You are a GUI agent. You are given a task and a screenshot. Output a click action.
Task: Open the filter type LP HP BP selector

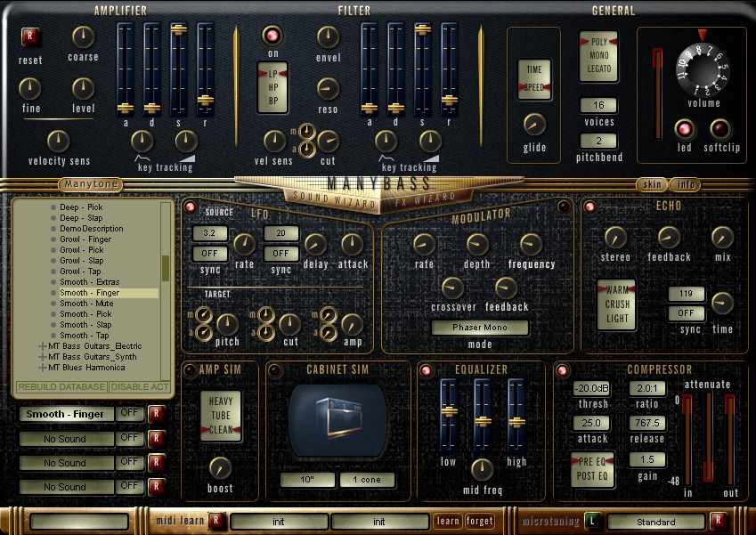(272, 87)
